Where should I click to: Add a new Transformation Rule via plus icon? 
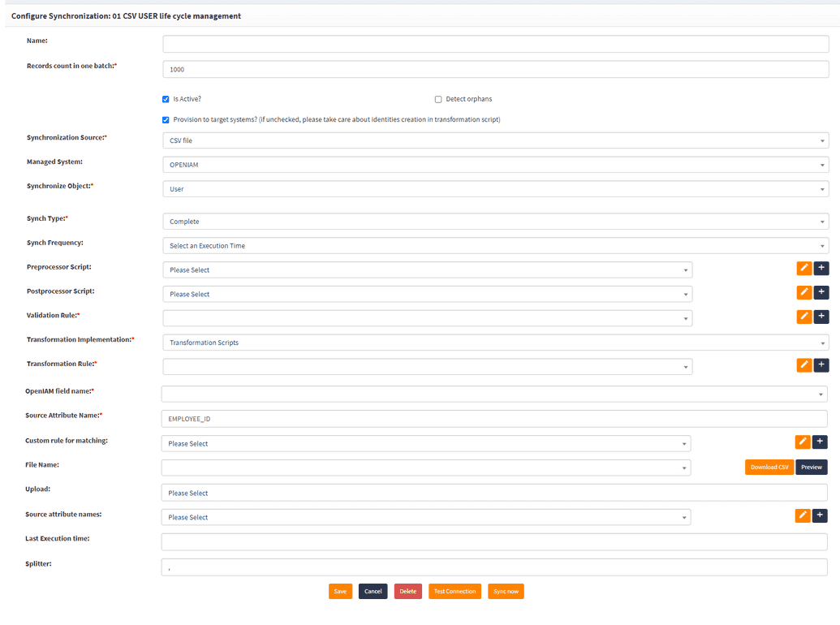coord(821,365)
